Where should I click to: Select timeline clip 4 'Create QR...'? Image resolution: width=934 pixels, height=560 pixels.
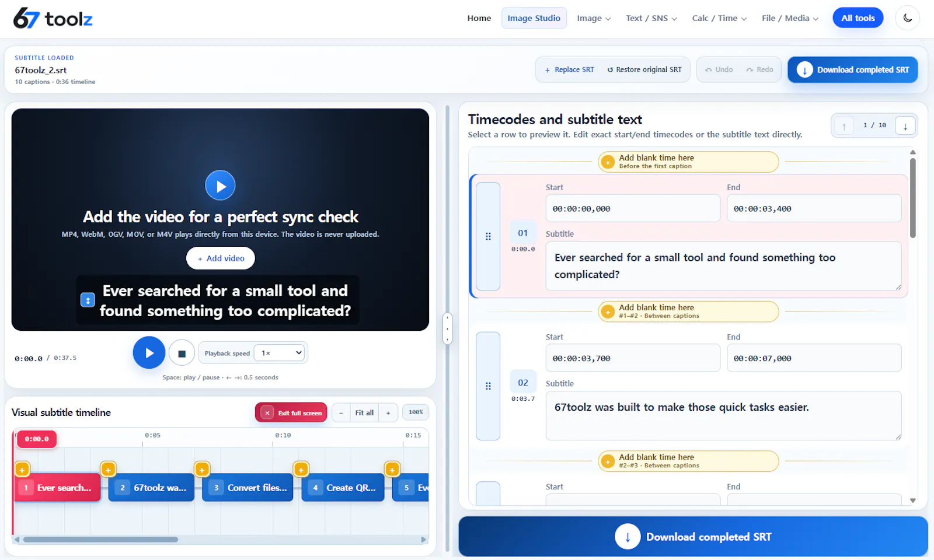pos(343,488)
